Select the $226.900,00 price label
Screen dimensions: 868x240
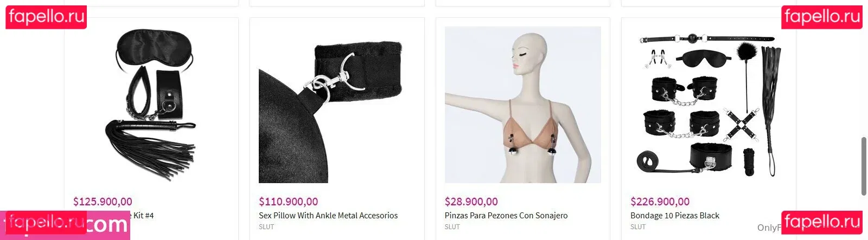pyautogui.click(x=660, y=202)
